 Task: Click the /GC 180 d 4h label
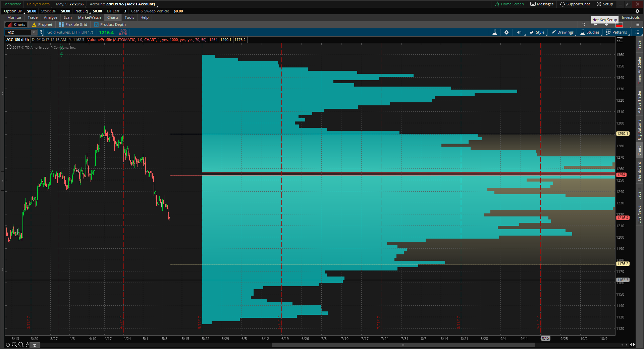click(18, 40)
